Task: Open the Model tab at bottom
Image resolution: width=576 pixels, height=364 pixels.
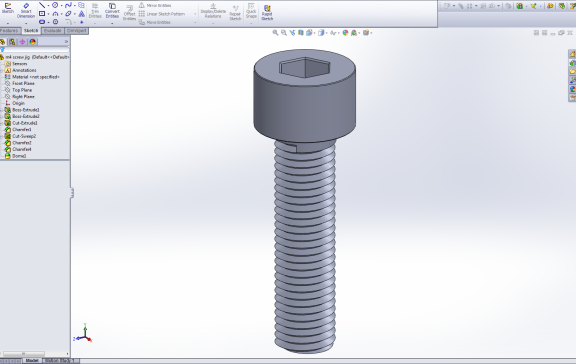Action: (32, 361)
